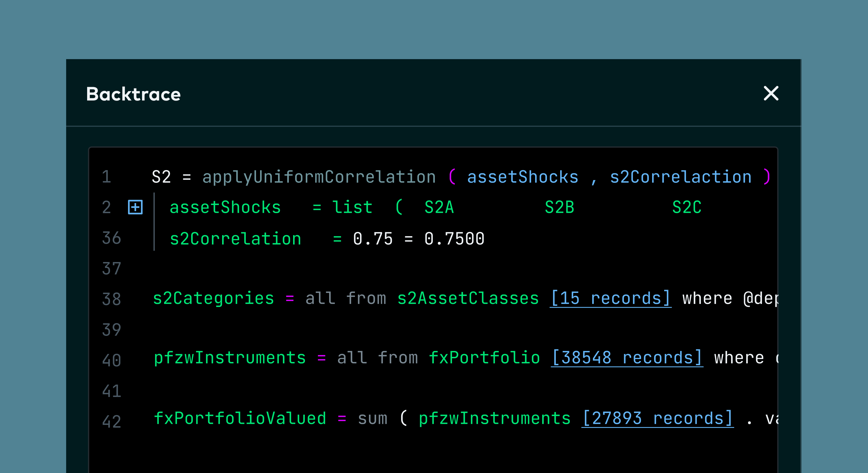This screenshot has height=473, width=868.
Task: Click the s2Correlation variable name
Action: (235, 239)
